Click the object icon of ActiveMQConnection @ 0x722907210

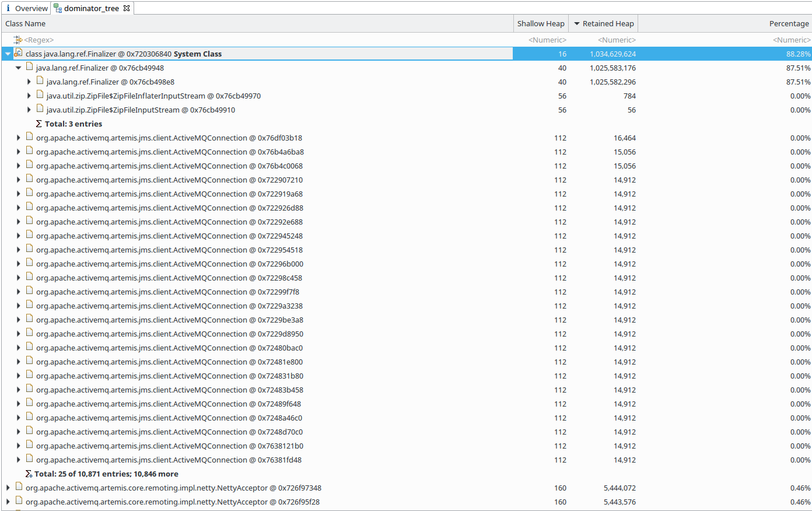click(x=29, y=179)
